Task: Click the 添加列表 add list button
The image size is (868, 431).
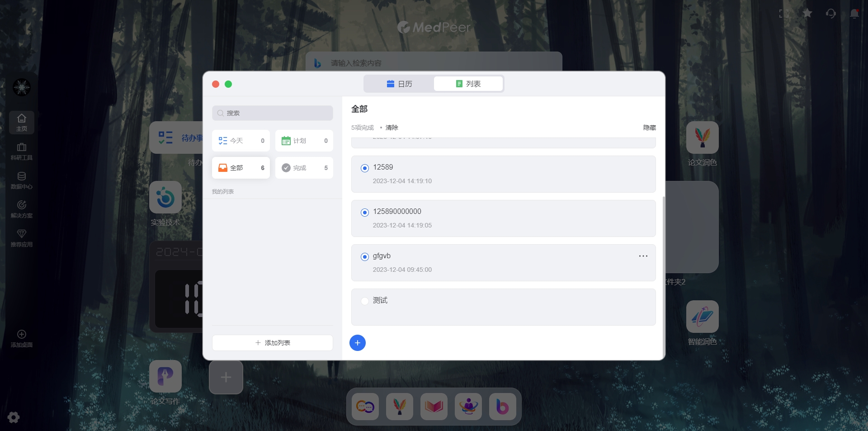Action: coord(273,343)
